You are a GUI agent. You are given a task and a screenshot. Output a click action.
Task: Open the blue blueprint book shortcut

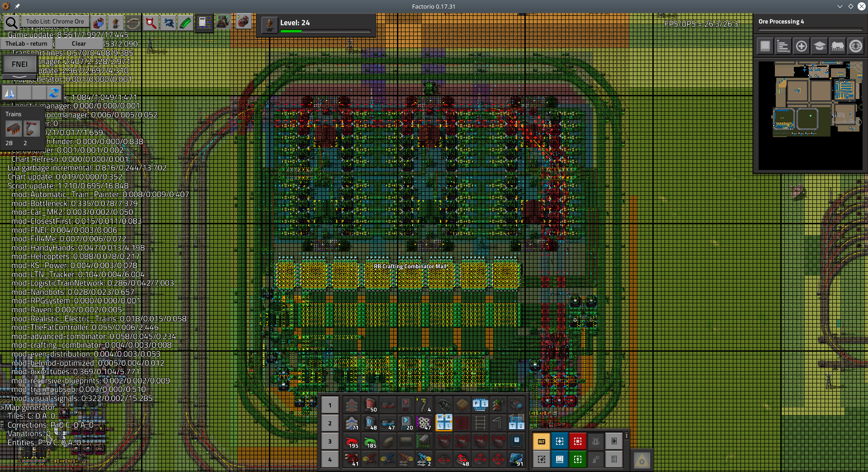pyautogui.click(x=560, y=460)
